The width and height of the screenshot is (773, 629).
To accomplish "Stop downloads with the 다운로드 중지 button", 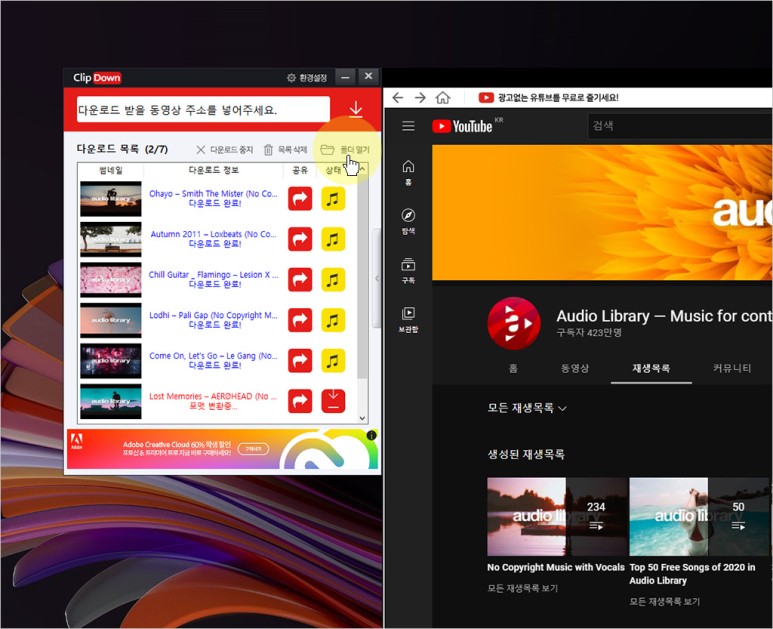I will pos(225,149).
